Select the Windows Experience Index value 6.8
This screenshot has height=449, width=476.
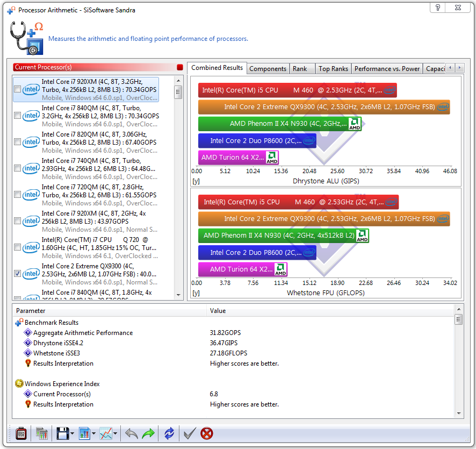[x=214, y=394]
